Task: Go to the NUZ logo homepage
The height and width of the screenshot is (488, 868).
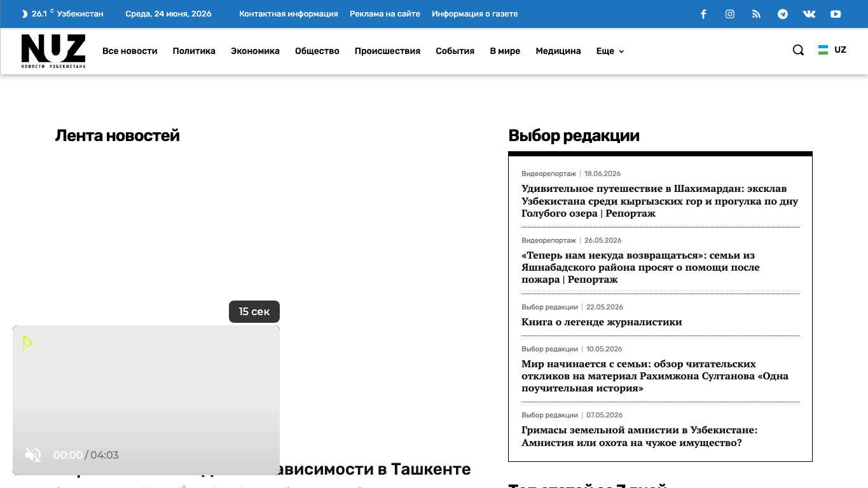Action: pos(53,51)
